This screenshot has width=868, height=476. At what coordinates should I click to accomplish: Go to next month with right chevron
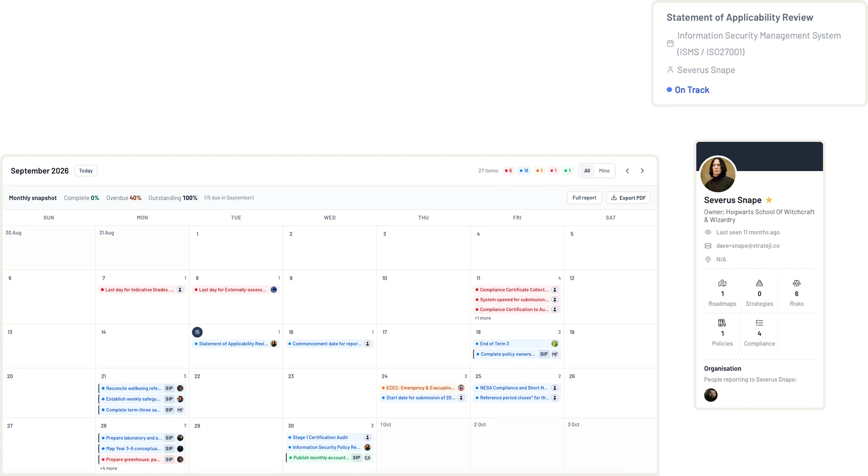pos(642,171)
